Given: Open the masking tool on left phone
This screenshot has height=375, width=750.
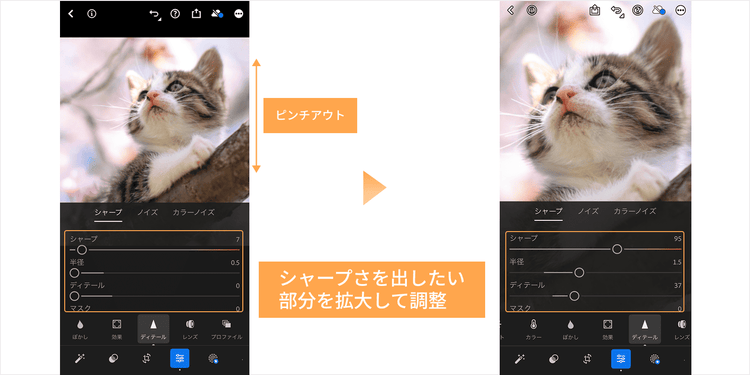Looking at the screenshot, I should click(x=213, y=359).
